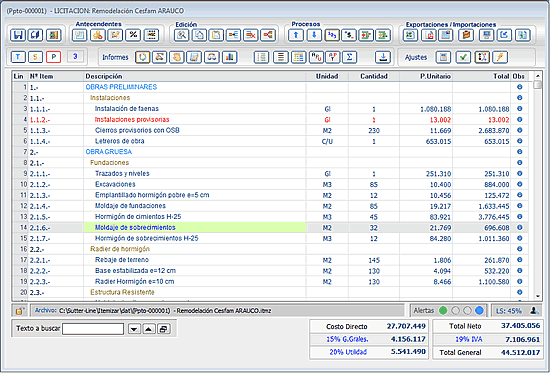The image size is (550, 373).
Task: Click the colored circle Informes icon
Action: coord(142,57)
